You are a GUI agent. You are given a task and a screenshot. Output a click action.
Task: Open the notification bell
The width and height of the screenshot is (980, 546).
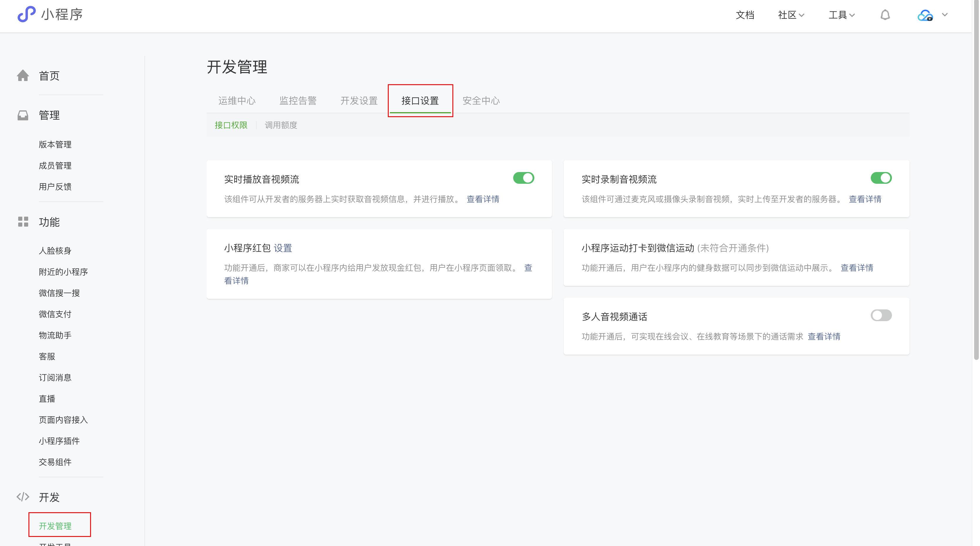(885, 15)
